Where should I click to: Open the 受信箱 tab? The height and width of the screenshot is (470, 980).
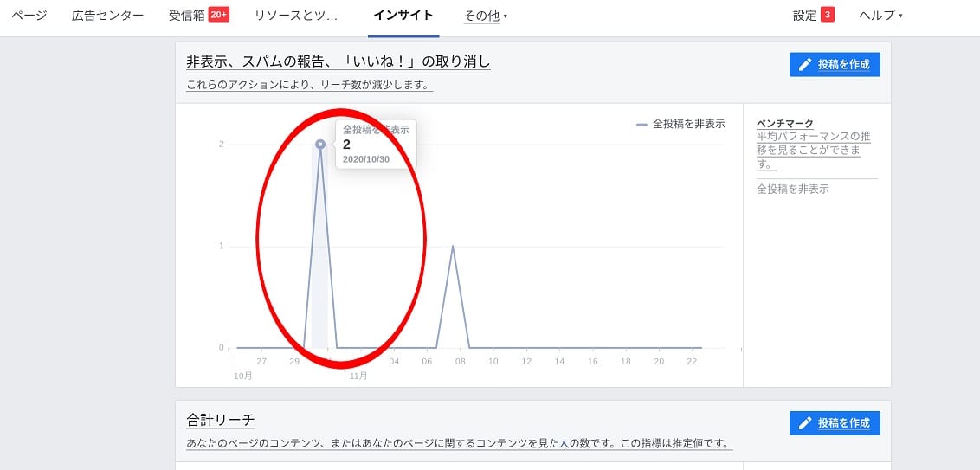coord(187,16)
